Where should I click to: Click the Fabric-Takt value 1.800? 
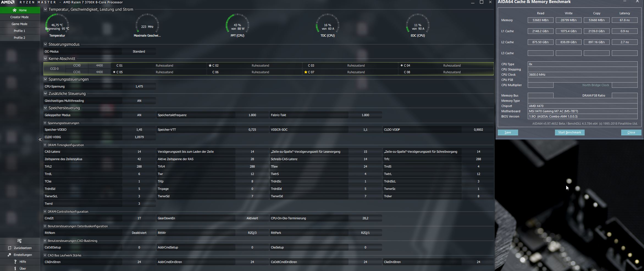pos(365,115)
